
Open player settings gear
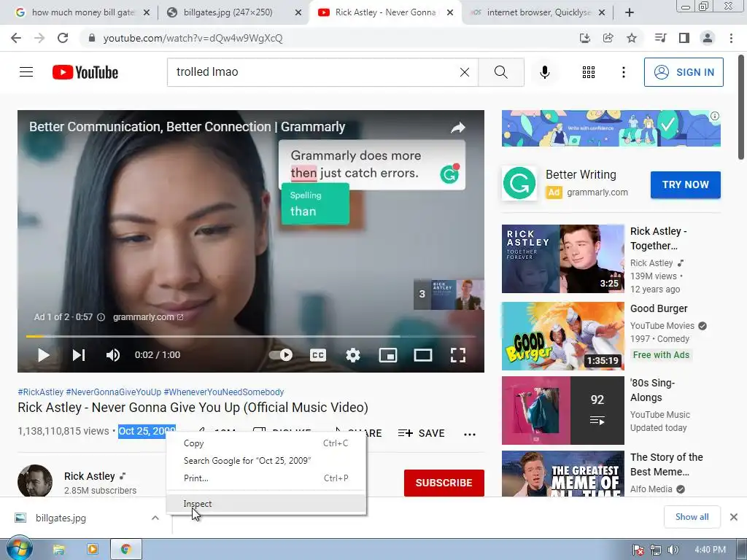point(353,355)
